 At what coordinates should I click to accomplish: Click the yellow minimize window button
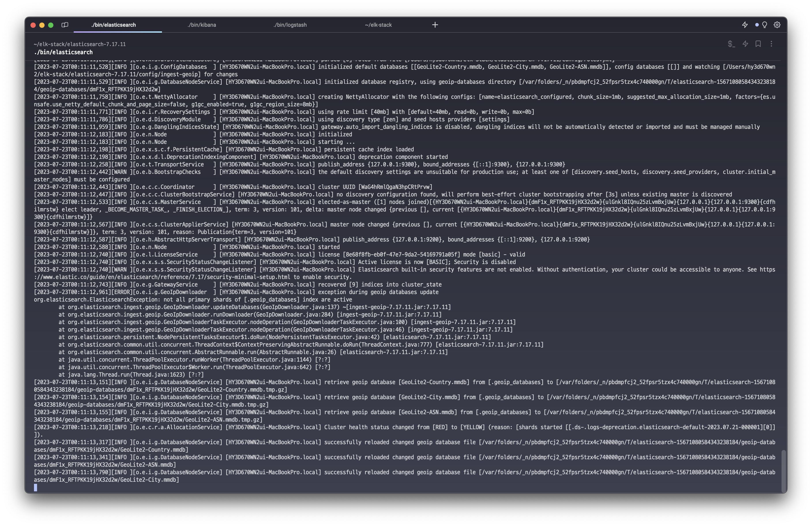pos(42,25)
